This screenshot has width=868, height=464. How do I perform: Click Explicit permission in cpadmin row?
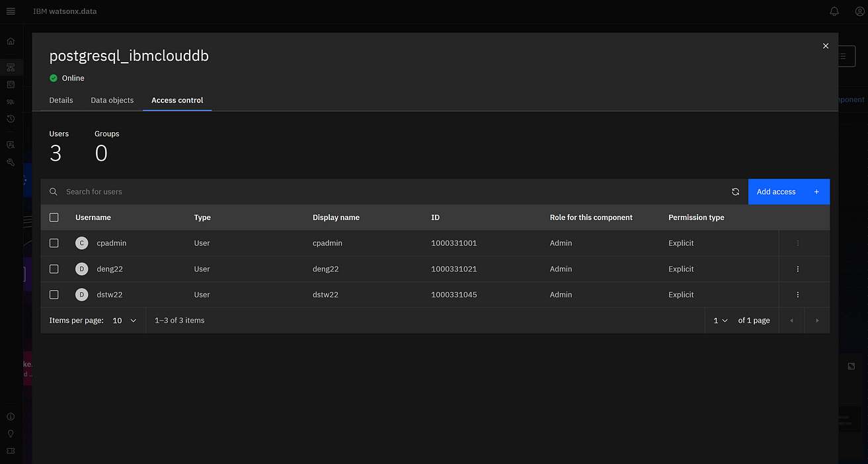[681, 243]
